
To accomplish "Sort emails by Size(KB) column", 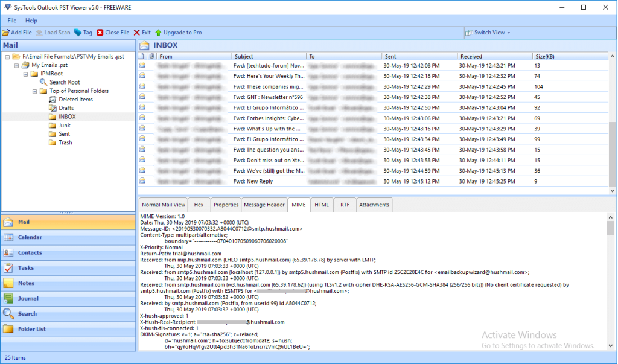I will 570,56.
